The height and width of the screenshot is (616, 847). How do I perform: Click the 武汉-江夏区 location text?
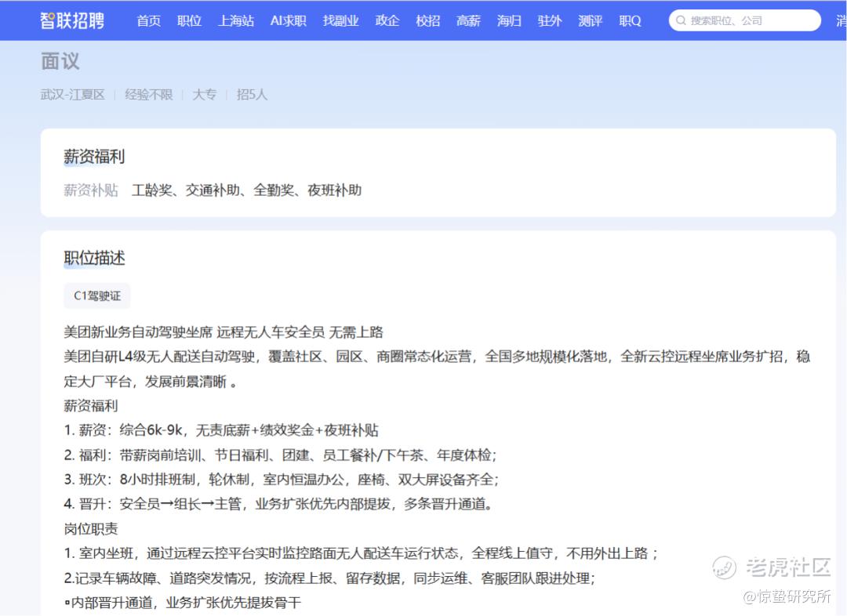point(73,95)
